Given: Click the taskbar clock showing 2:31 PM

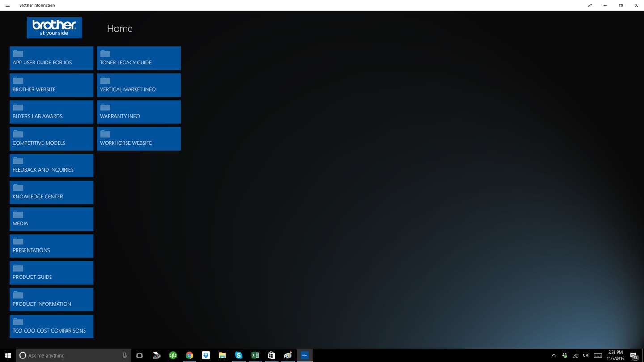Looking at the screenshot, I should [615, 355].
